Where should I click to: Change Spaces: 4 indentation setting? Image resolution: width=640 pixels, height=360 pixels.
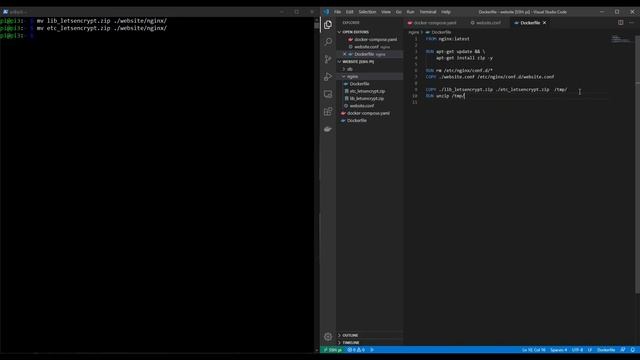click(x=558, y=350)
